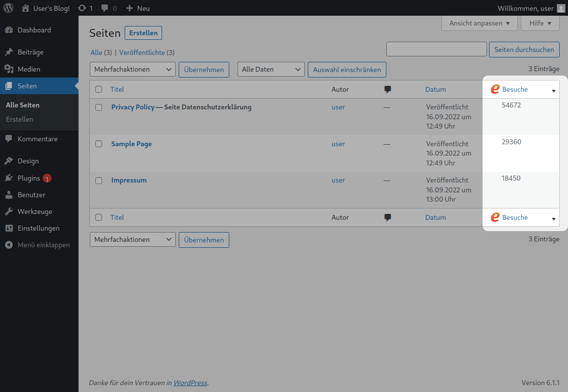Screen dimensions: 568x392
Task: Click the Erstellen button next to Seiten
Action: tap(143, 33)
